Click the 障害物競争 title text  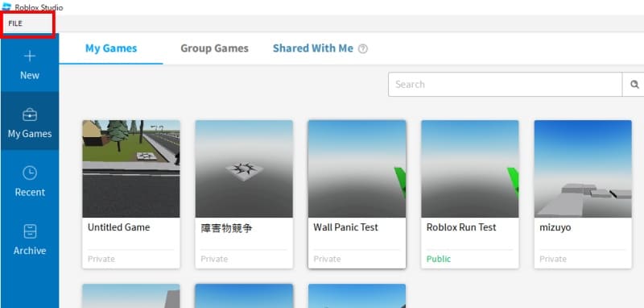[x=226, y=228]
